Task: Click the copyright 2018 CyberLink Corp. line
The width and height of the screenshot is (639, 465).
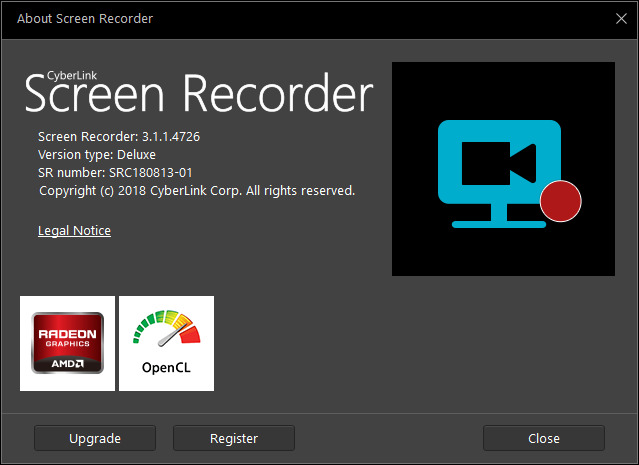Action: (197, 191)
